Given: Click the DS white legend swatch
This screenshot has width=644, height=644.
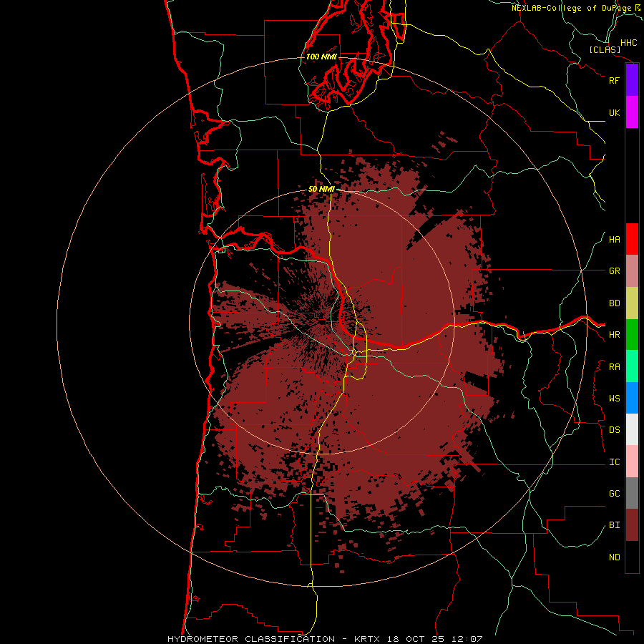Looking at the screenshot, I should point(632,429).
